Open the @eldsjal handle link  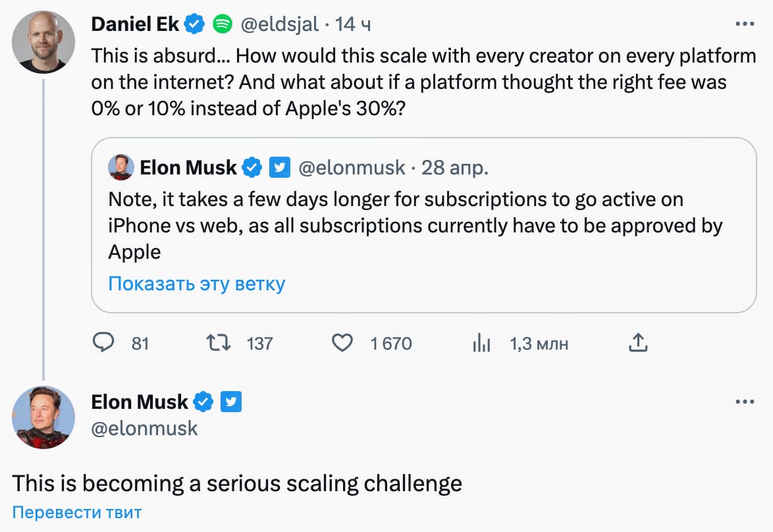coord(280,24)
